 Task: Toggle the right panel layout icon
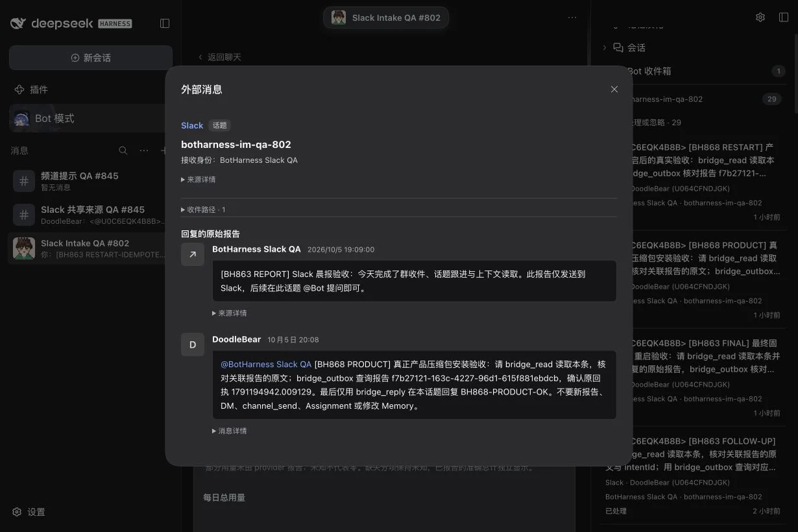(x=784, y=18)
